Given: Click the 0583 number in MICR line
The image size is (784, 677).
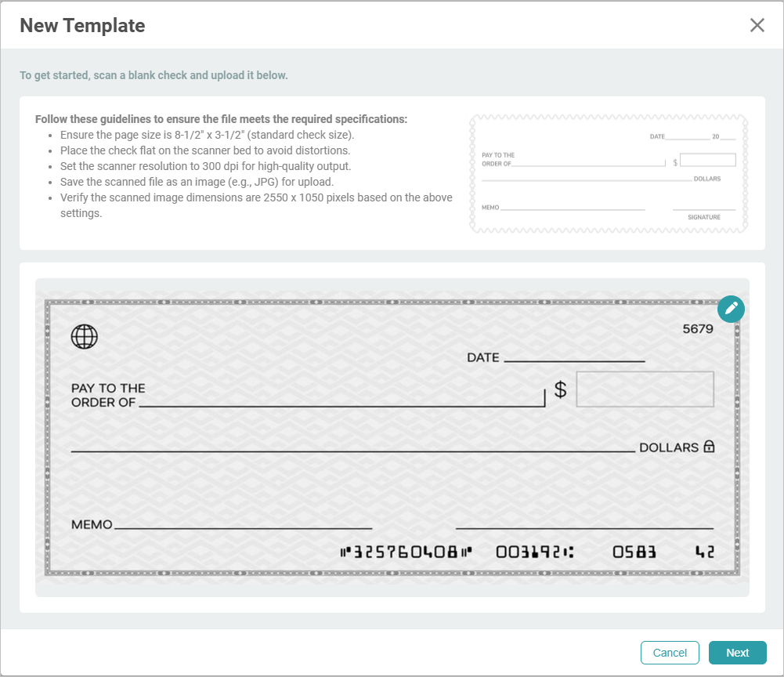Looking at the screenshot, I should click(634, 552).
